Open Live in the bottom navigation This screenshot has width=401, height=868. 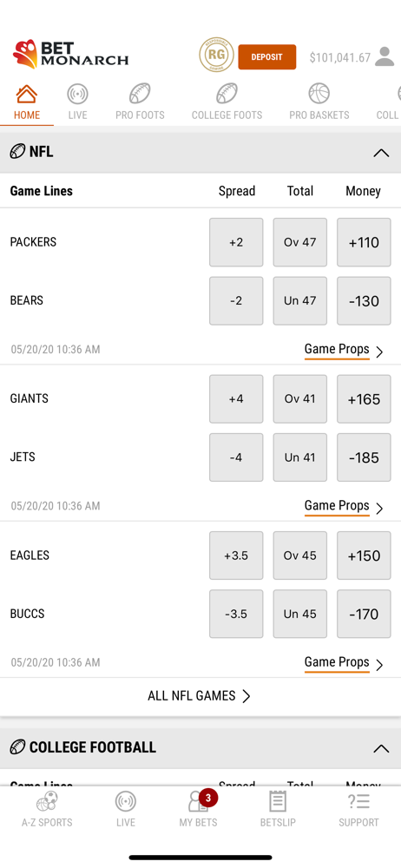(126, 809)
